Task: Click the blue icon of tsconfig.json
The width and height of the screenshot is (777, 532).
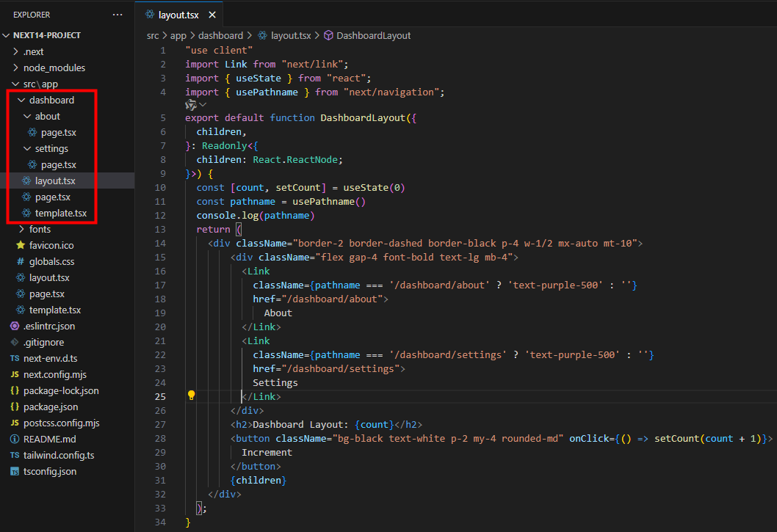Action: point(15,472)
